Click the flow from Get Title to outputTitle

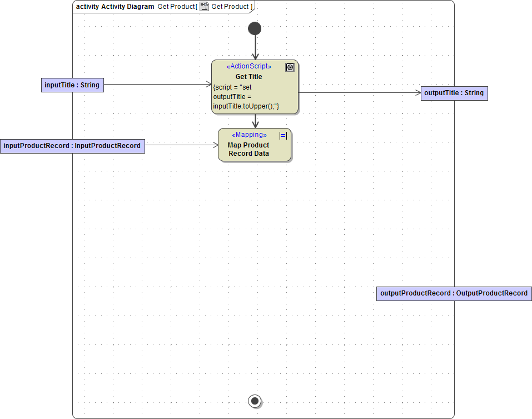pos(361,92)
